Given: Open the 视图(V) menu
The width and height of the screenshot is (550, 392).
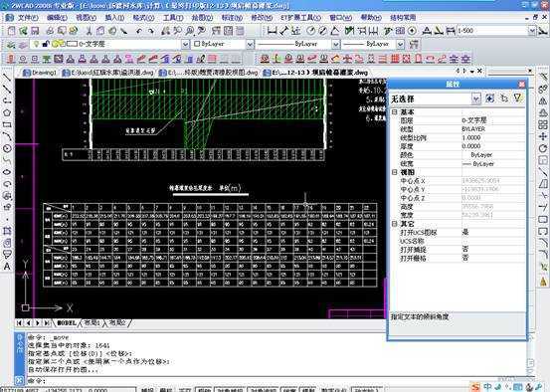Looking at the screenshot, I should pyautogui.click(x=86, y=17).
